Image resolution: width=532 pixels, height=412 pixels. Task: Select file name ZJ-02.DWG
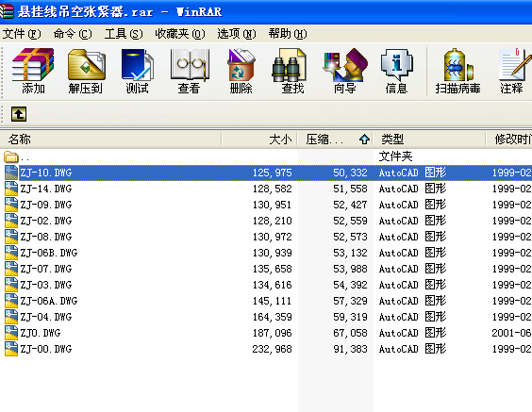point(46,221)
